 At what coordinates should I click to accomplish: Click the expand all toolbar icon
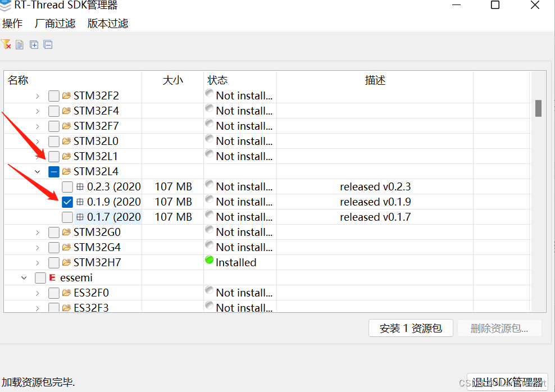point(34,44)
